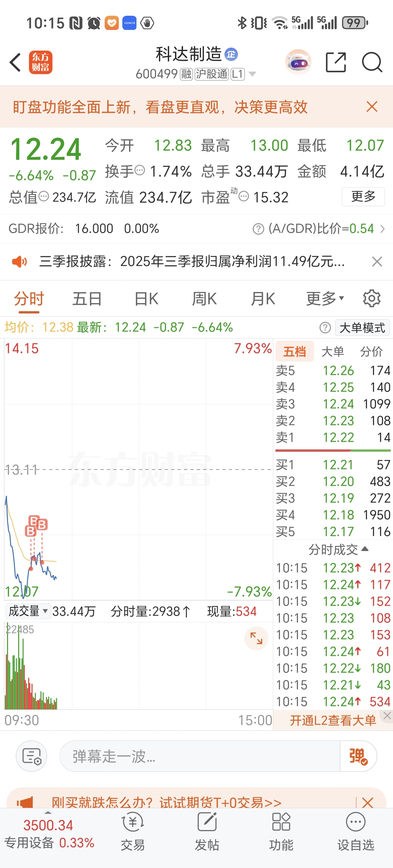Tap the battery indicator in status bar
The image size is (393, 868).
coord(355,23)
